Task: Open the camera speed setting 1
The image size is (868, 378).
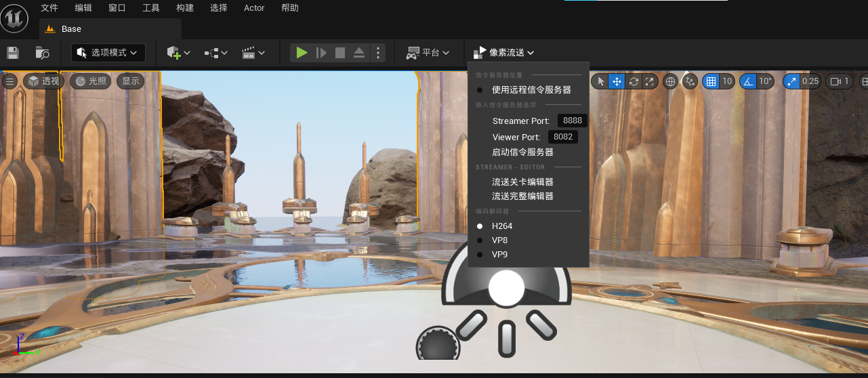Action: point(840,81)
